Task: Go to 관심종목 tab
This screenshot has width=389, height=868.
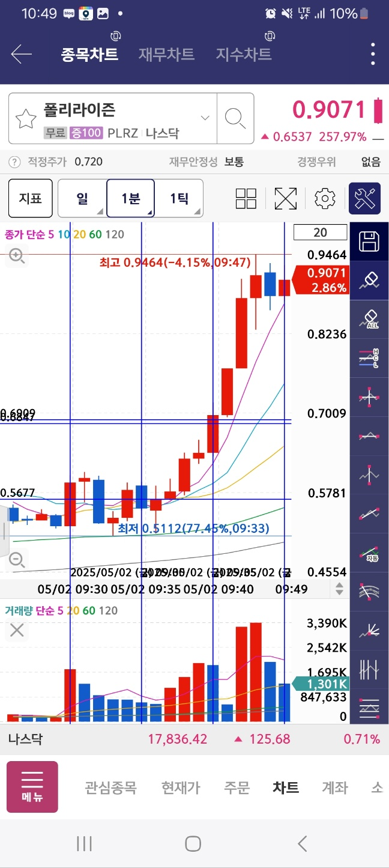Action: (110, 788)
